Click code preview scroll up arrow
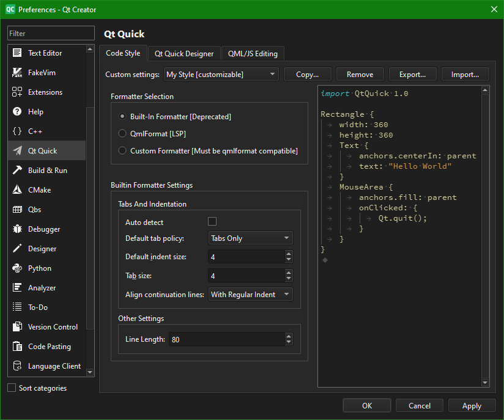Screen dimensions: 504x420 pos(485,90)
